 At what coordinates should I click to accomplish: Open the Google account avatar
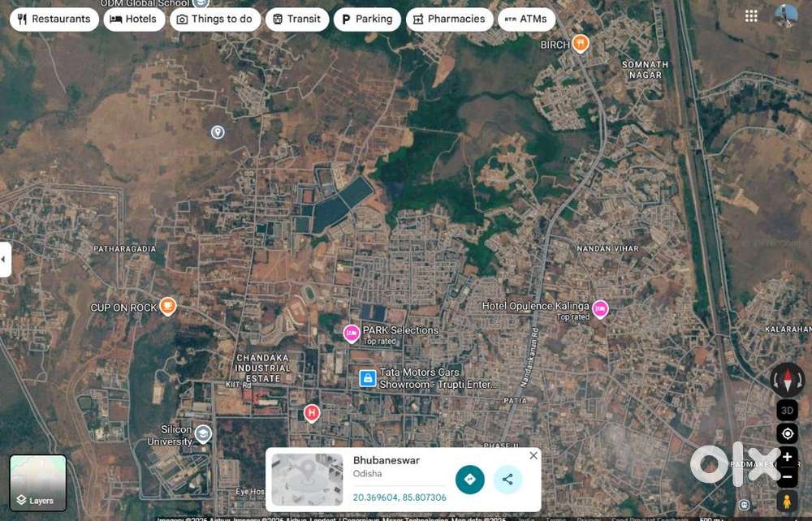coord(785,15)
